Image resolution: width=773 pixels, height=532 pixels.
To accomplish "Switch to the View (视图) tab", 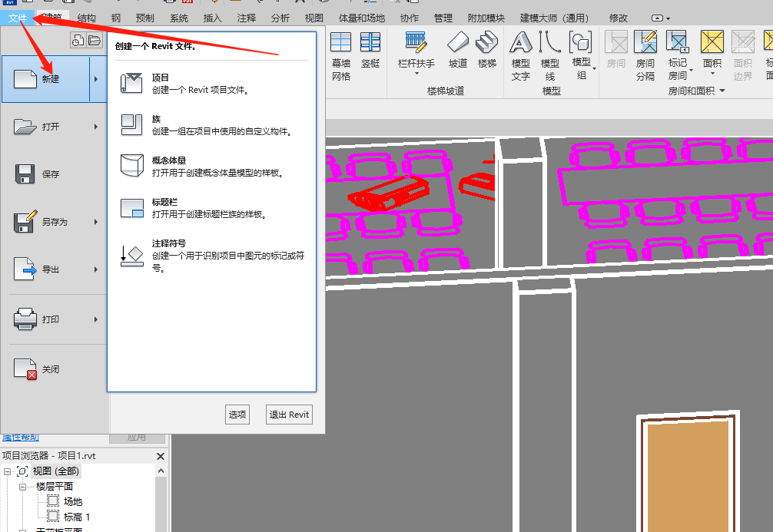I will [314, 18].
